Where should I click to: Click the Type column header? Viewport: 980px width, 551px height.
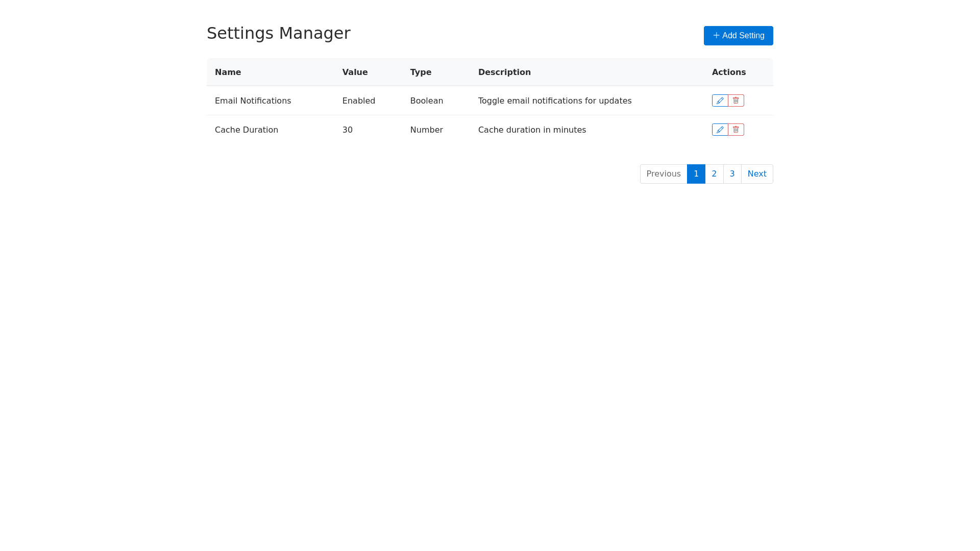[x=421, y=72]
